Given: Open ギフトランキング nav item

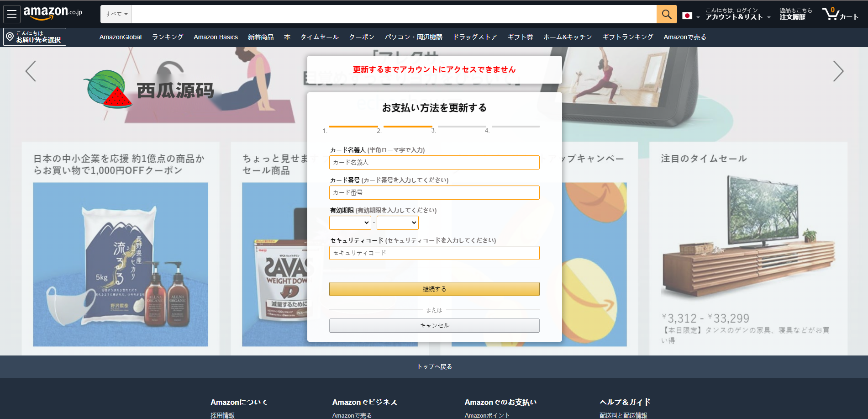Looking at the screenshot, I should pos(628,37).
